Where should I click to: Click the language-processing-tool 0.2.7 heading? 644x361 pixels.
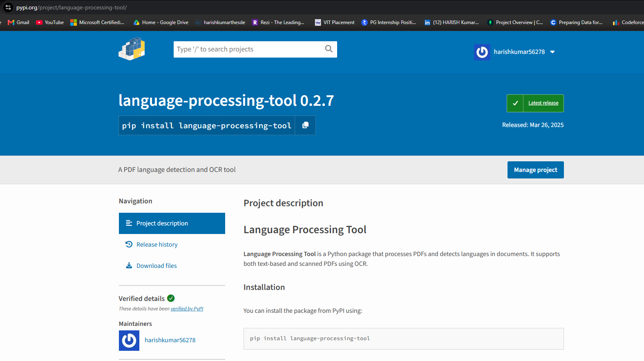click(x=226, y=100)
